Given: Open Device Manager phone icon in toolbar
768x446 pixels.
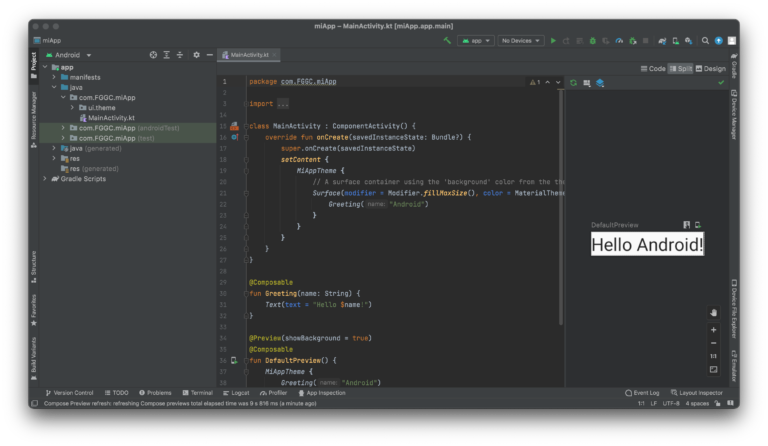Looking at the screenshot, I should pos(675,41).
